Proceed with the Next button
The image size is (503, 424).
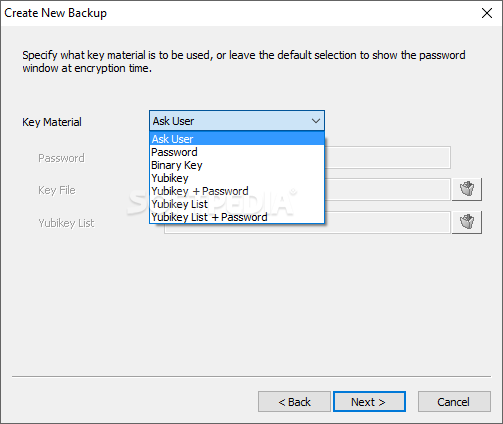pyautogui.click(x=369, y=402)
